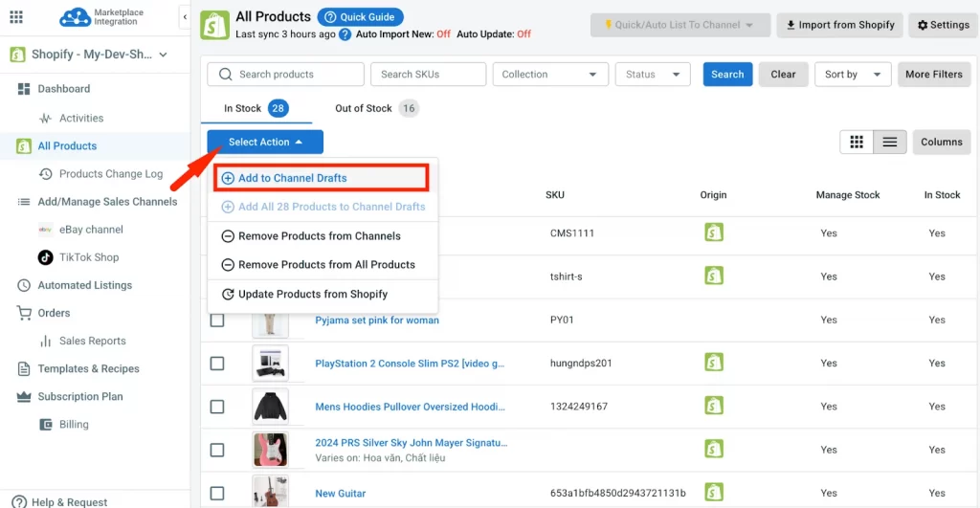
Task: Check the Pyjama set pink row checkbox
Action: click(x=217, y=320)
